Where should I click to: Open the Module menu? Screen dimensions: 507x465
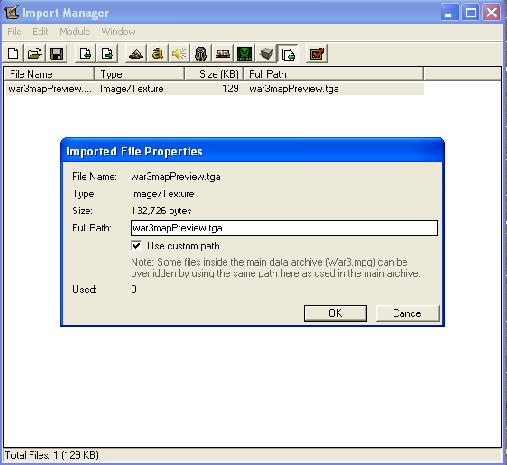tap(75, 32)
